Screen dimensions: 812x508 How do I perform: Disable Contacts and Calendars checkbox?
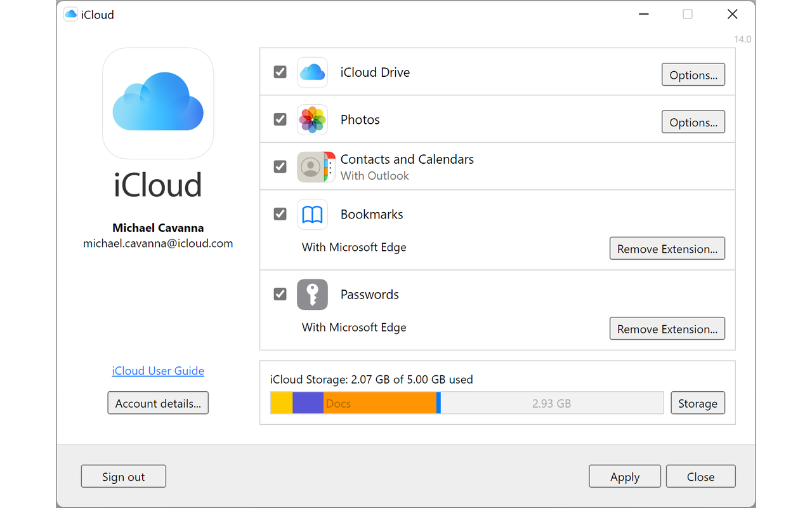280,166
